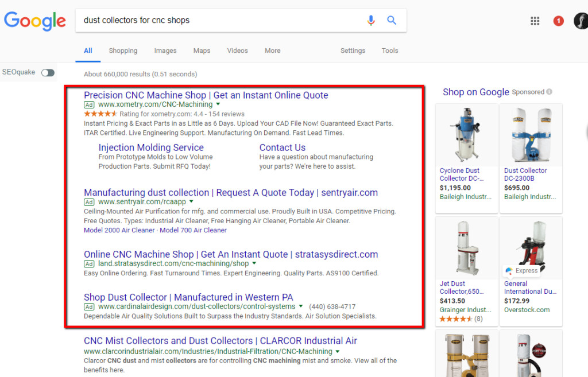Switch to the Videos tab
Screen dimensions: 588x377
pyautogui.click(x=237, y=50)
